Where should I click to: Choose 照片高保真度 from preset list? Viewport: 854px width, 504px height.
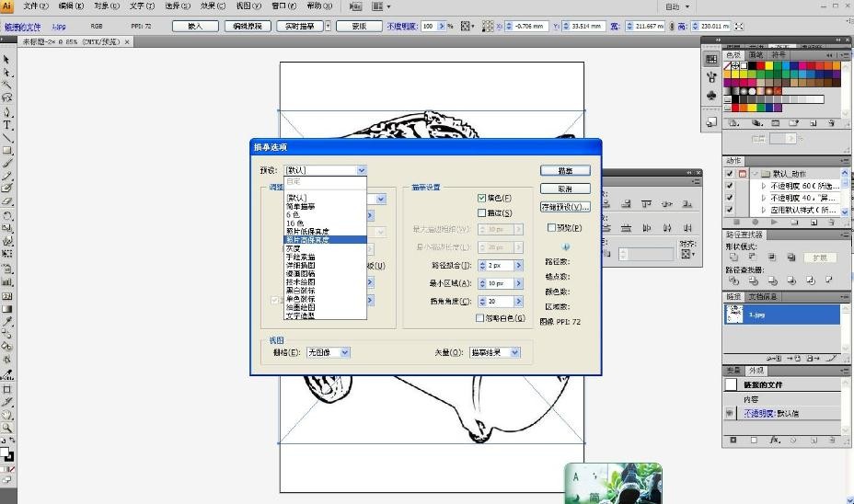[x=307, y=239]
